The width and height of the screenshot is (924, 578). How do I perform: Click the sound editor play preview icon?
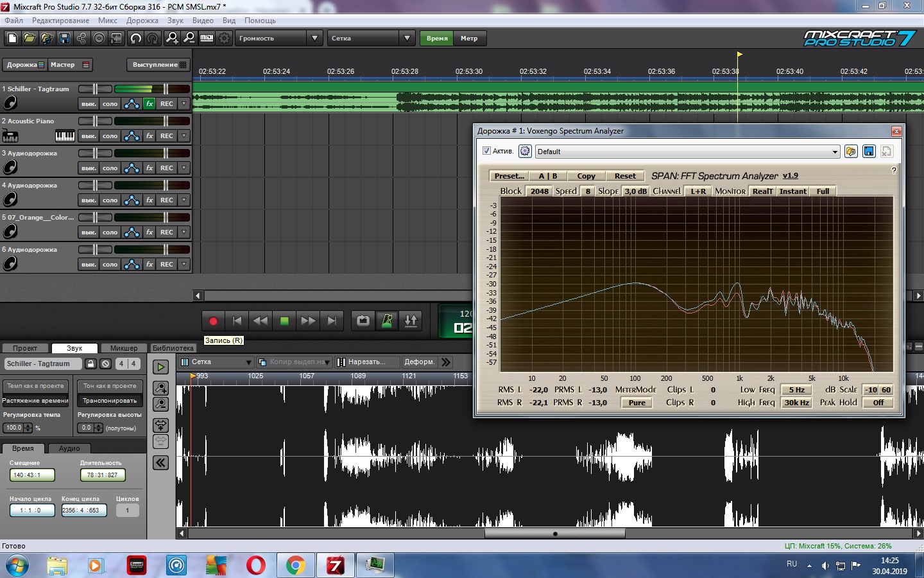point(160,367)
